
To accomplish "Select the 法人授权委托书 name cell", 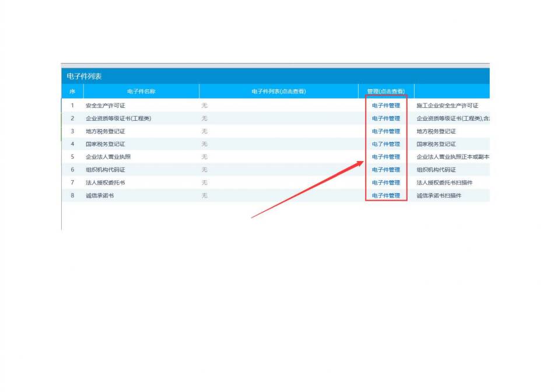I will (106, 183).
